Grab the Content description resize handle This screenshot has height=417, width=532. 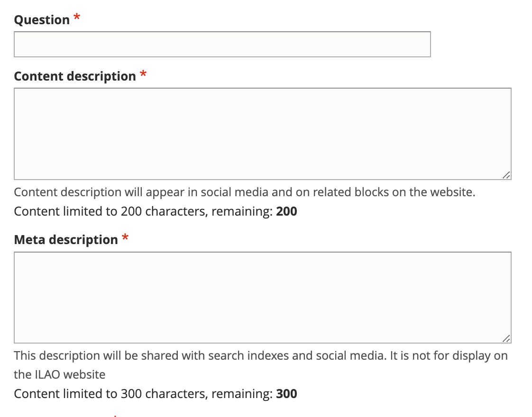pos(506,175)
